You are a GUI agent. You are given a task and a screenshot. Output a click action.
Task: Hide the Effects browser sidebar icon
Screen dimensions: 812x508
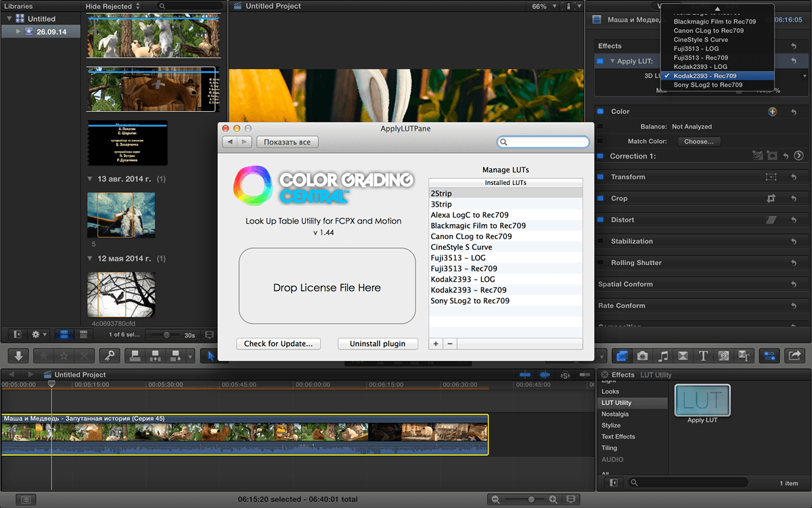614,483
